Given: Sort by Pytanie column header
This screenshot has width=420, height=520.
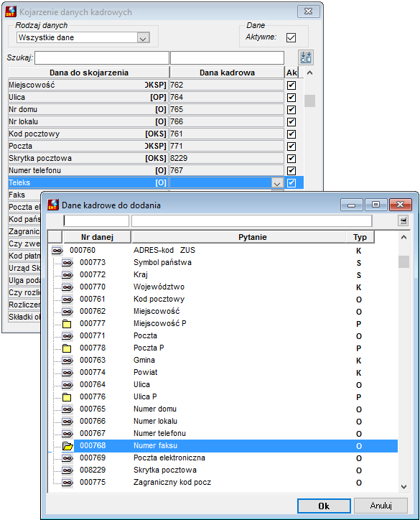Looking at the screenshot, I should tap(238, 237).
